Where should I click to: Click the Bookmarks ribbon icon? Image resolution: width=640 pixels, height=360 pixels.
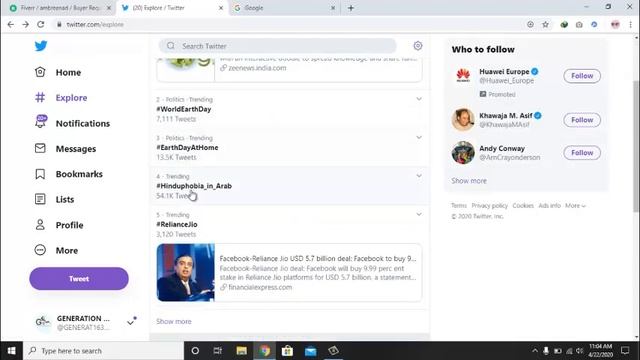(x=40, y=174)
